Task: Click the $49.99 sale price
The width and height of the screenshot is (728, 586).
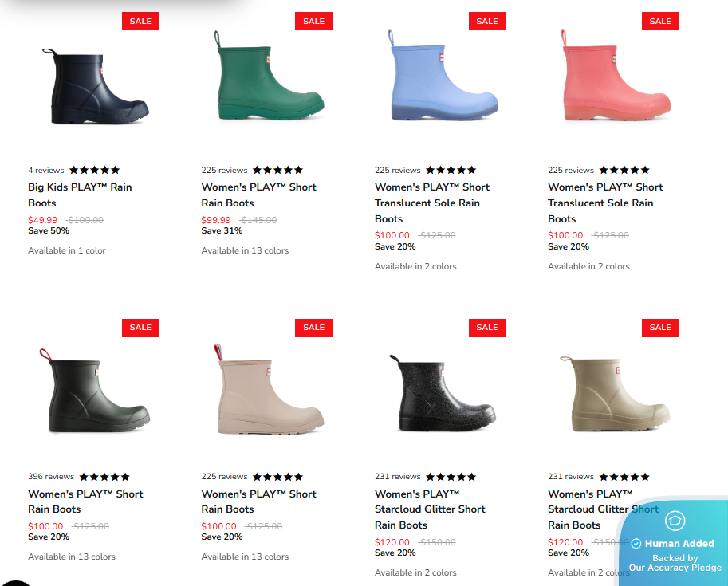Action: click(x=43, y=220)
